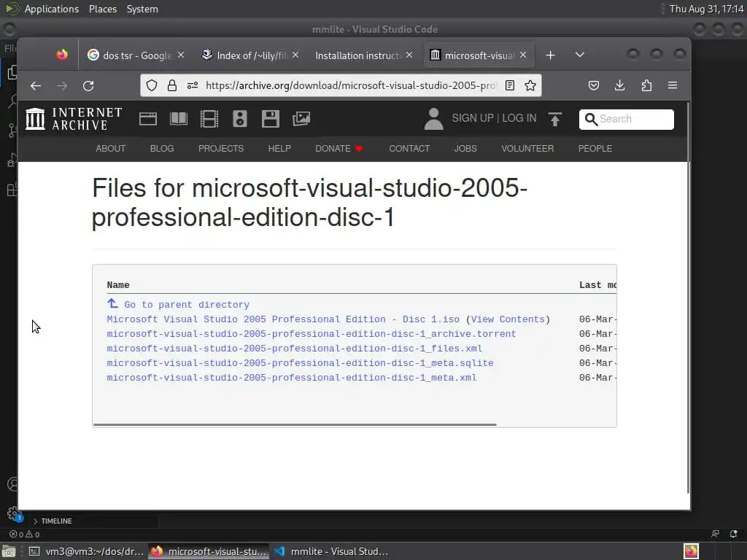747x560 pixels.
Task: Open the Places menu
Action: [103, 9]
